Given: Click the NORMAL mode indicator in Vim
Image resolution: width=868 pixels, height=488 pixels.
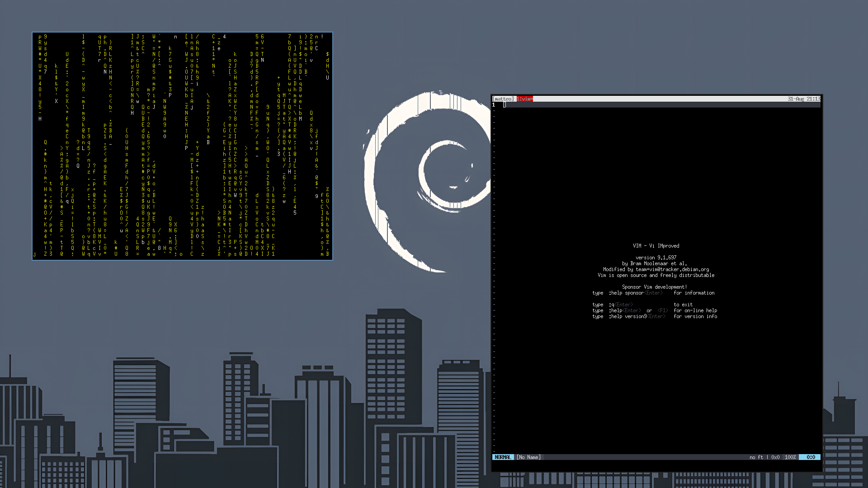Looking at the screenshot, I should (503, 457).
